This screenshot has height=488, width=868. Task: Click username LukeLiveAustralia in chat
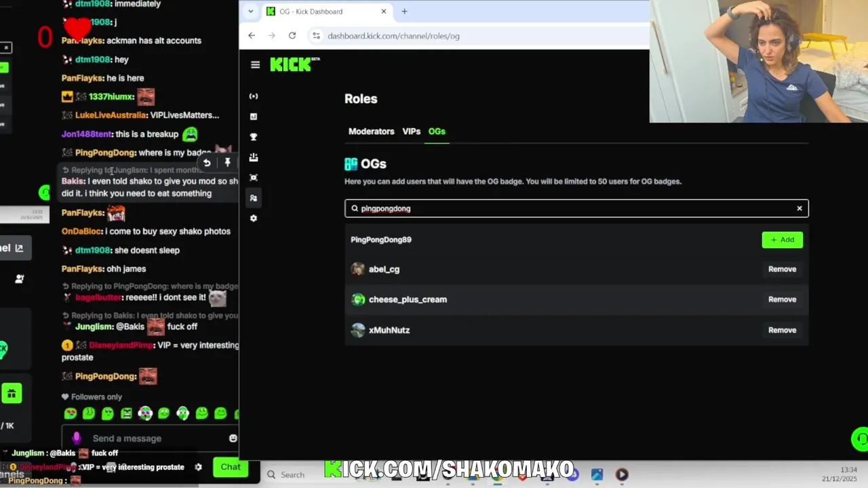coord(111,115)
